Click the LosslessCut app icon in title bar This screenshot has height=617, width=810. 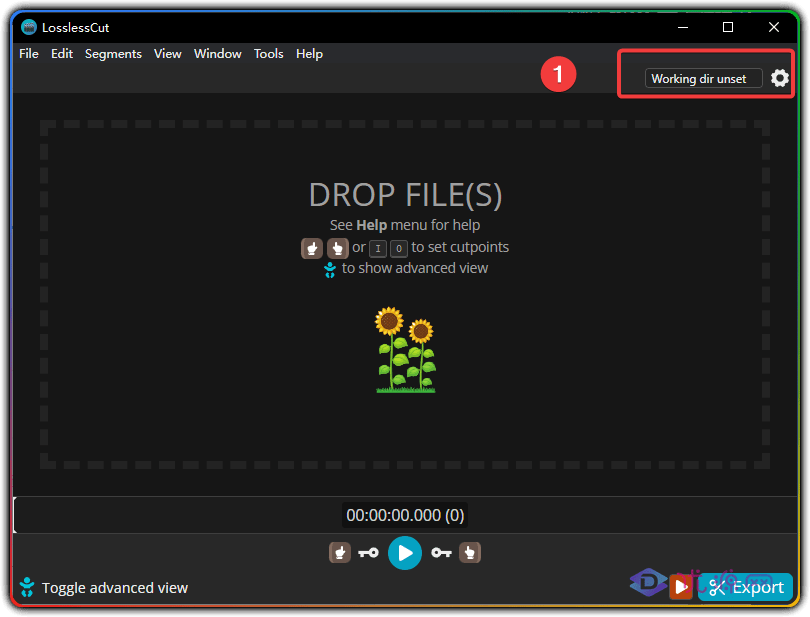pos(29,27)
